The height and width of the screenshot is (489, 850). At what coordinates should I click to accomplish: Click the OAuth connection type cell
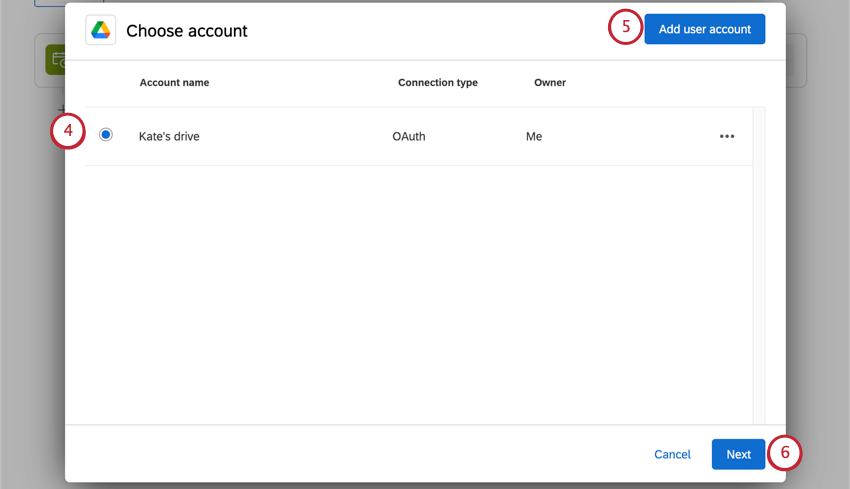409,136
